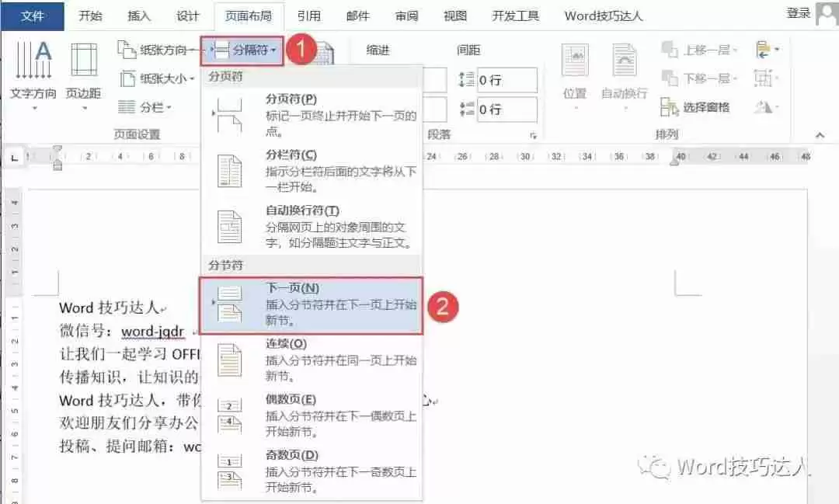Screen dimensions: 839x504
Task: Collapse the ribbon with the chevron
Action: pyautogui.click(x=820, y=134)
